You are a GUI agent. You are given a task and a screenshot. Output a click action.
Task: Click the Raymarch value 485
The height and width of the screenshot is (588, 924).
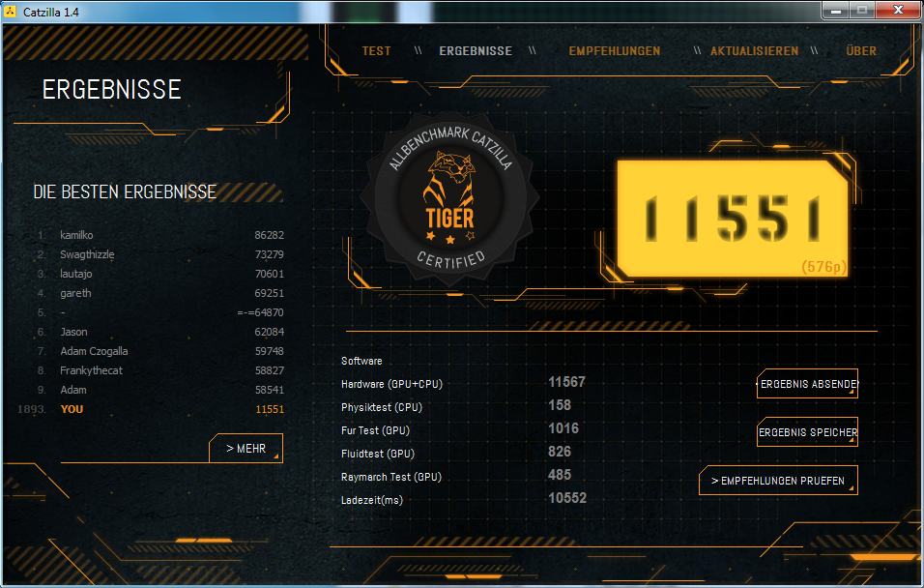[x=560, y=475]
